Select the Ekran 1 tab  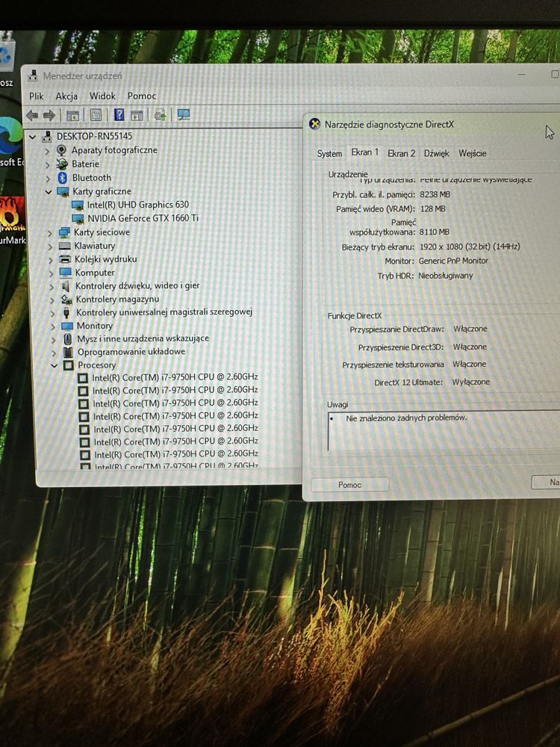tap(365, 152)
